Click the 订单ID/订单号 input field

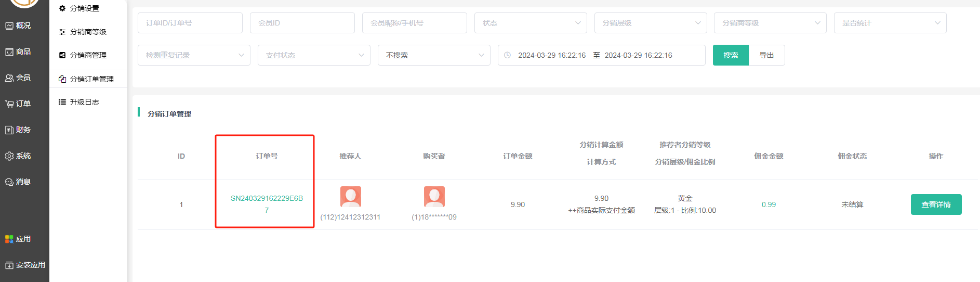(x=190, y=23)
